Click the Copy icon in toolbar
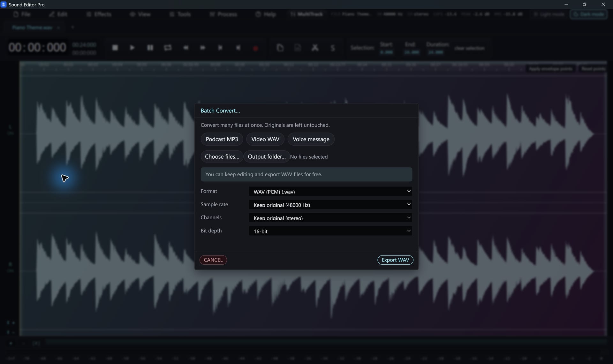 pyautogui.click(x=280, y=48)
